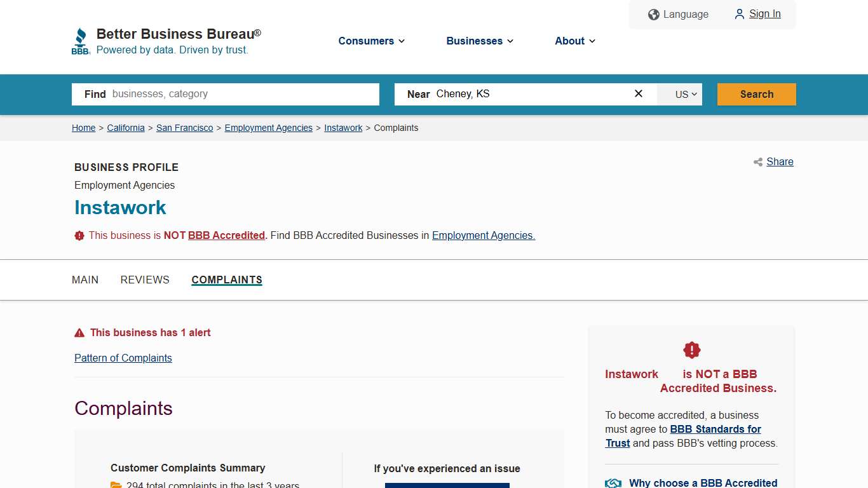Expand the Businesses navigation dropdown
The image size is (868, 488).
coord(479,41)
